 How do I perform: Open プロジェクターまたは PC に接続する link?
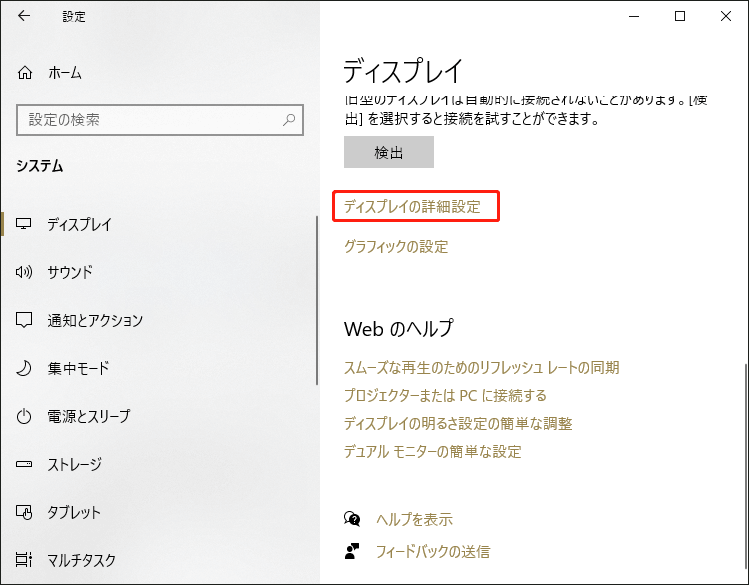pos(445,395)
